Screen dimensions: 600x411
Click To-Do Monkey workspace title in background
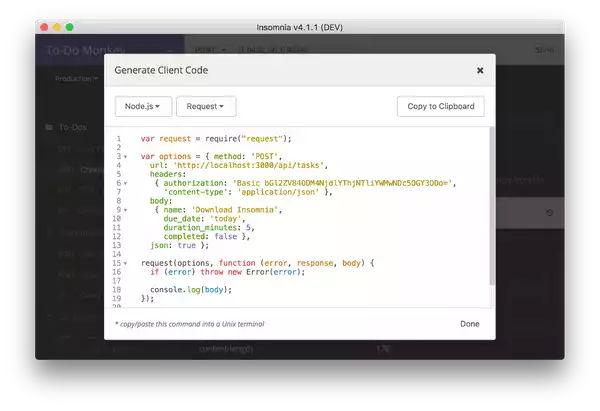coord(85,50)
